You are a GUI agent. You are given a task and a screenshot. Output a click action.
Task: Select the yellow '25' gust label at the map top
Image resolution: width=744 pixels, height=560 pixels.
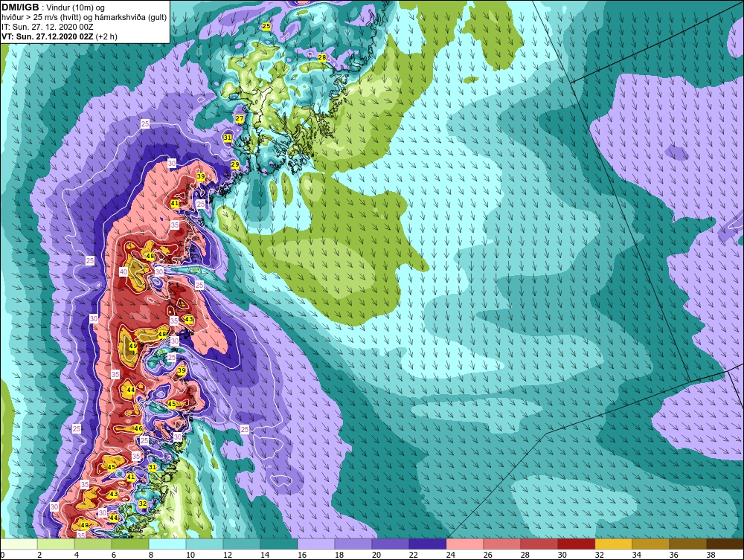(266, 27)
